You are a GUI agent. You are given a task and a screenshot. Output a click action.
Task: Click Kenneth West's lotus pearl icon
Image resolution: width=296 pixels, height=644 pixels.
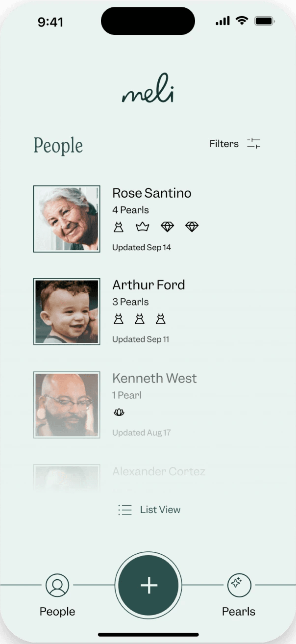(119, 412)
